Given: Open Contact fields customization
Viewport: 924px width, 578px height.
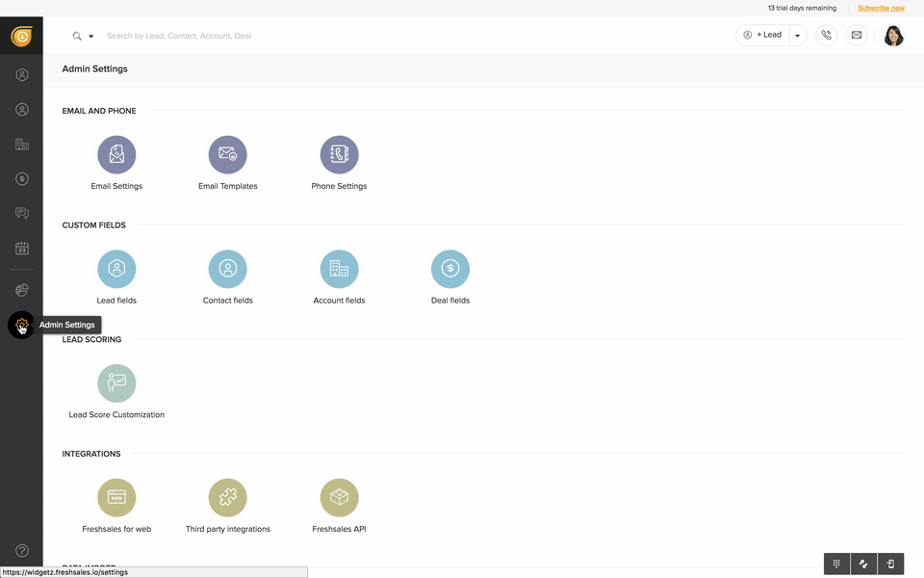Looking at the screenshot, I should coord(227,269).
